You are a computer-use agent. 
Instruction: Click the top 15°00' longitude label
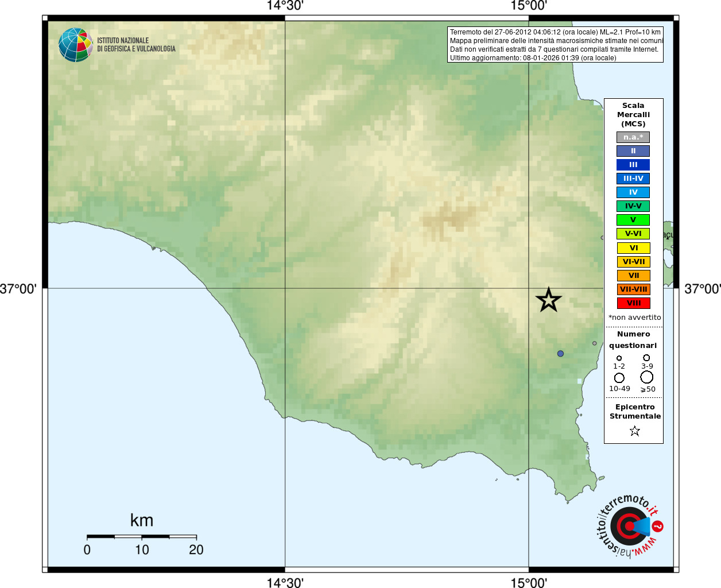pyautogui.click(x=529, y=6)
